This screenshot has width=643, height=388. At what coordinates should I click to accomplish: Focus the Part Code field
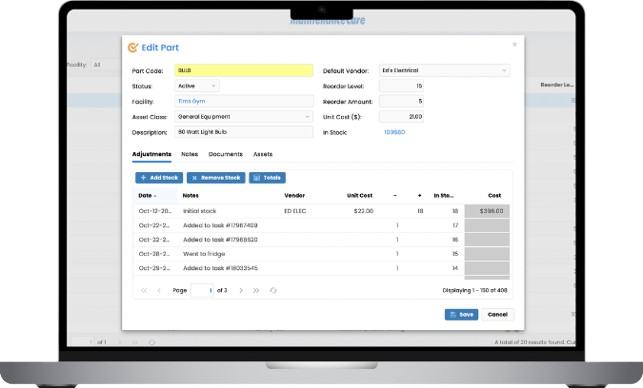(x=244, y=71)
